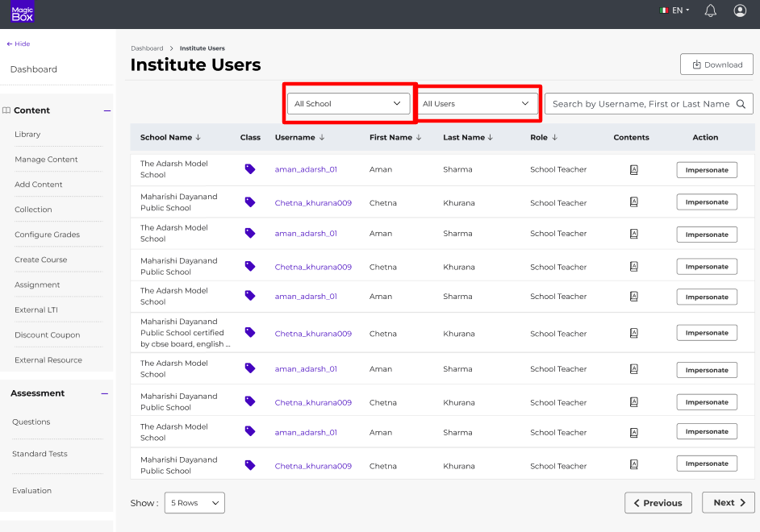Open Questions under Assessment

coord(31,422)
